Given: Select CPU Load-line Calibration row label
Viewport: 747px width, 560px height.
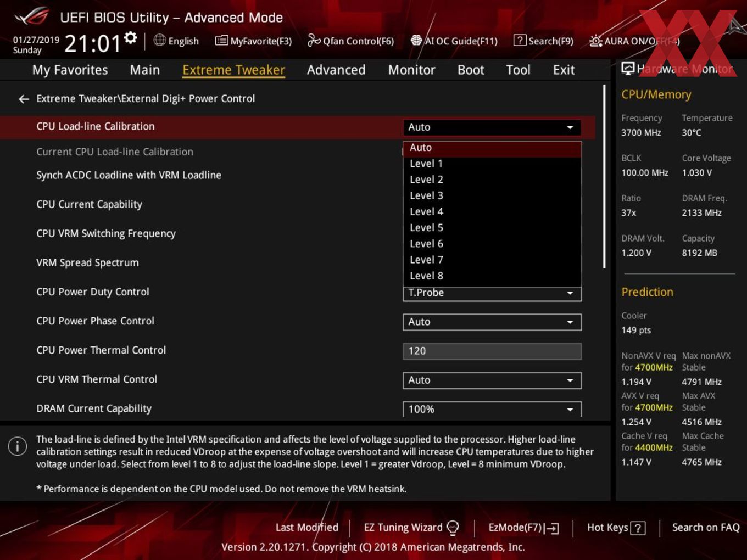Looking at the screenshot, I should [x=96, y=126].
